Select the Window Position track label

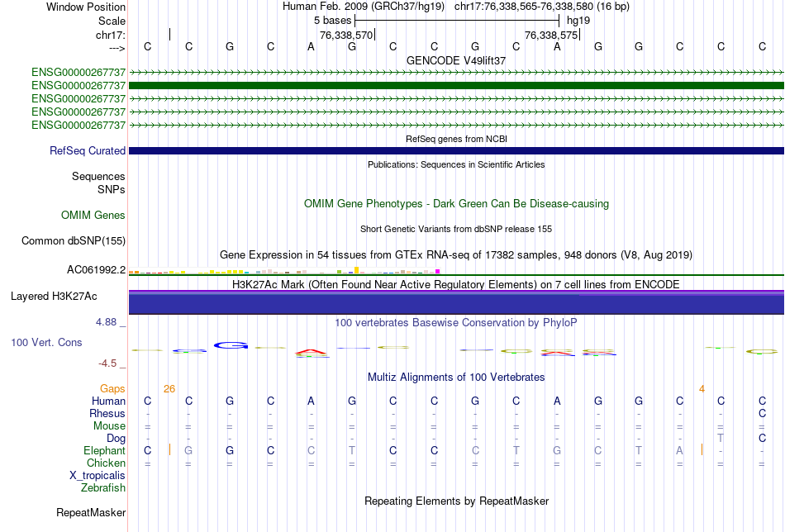(86, 7)
